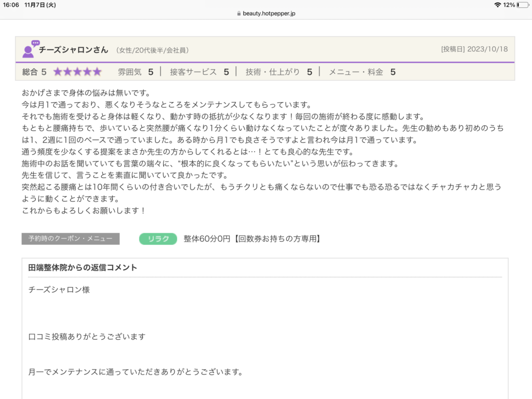Click the fifth purple rating star
The height and width of the screenshot is (399, 532).
tap(97, 72)
